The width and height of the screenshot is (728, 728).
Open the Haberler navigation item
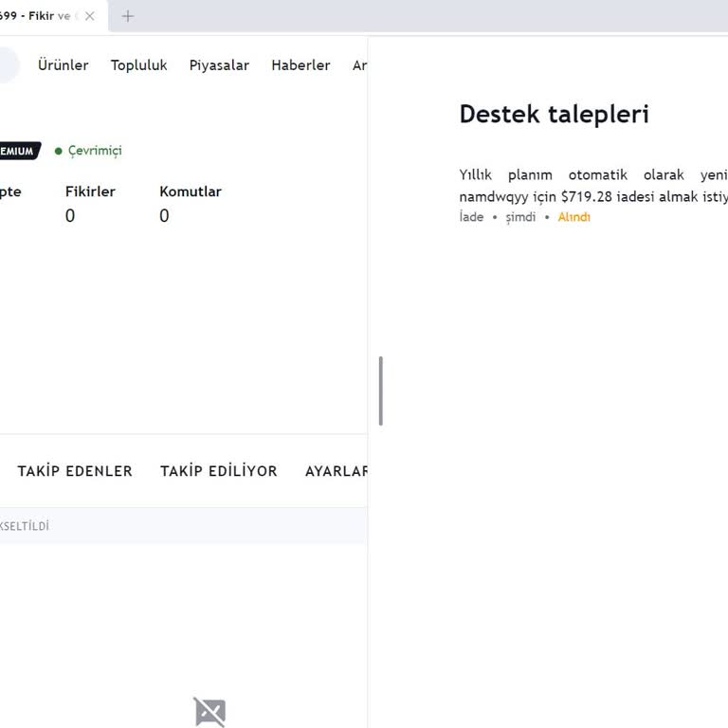(300, 65)
